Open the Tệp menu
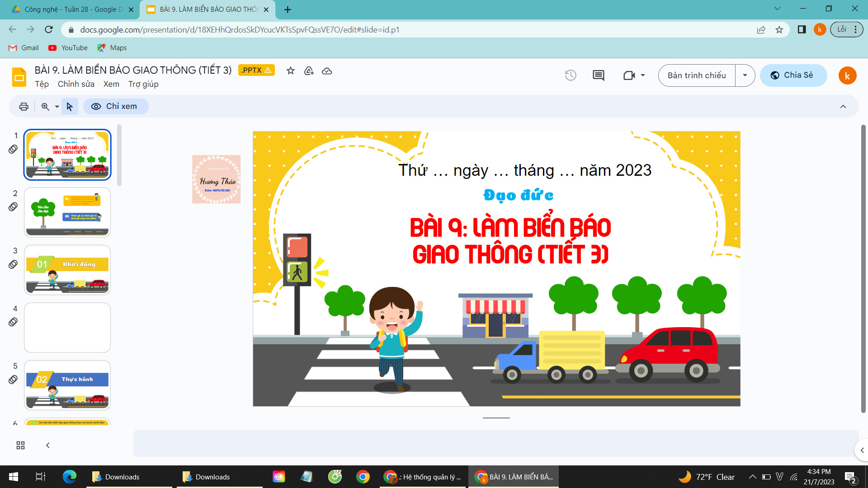Screen dimensions: 868x488 (42, 84)
